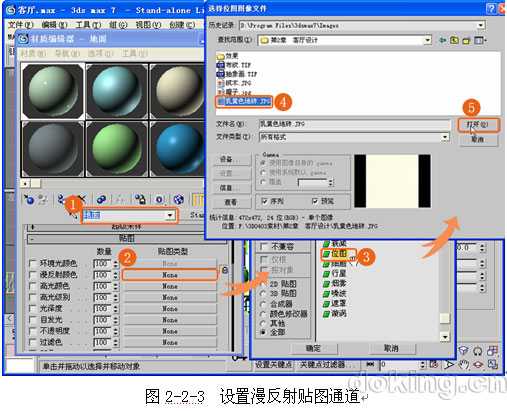The height and width of the screenshot is (411, 507).
Task: Select 遮罩 map type in browser list
Action: coord(335,303)
